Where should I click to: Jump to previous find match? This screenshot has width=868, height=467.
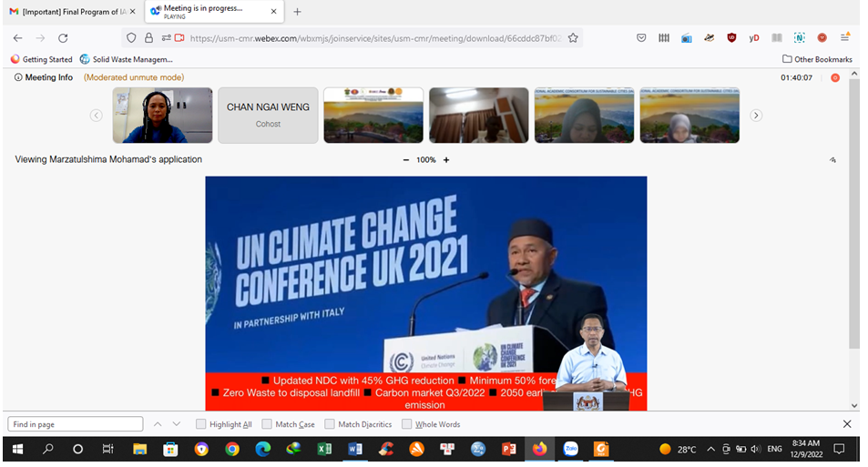[158, 424]
